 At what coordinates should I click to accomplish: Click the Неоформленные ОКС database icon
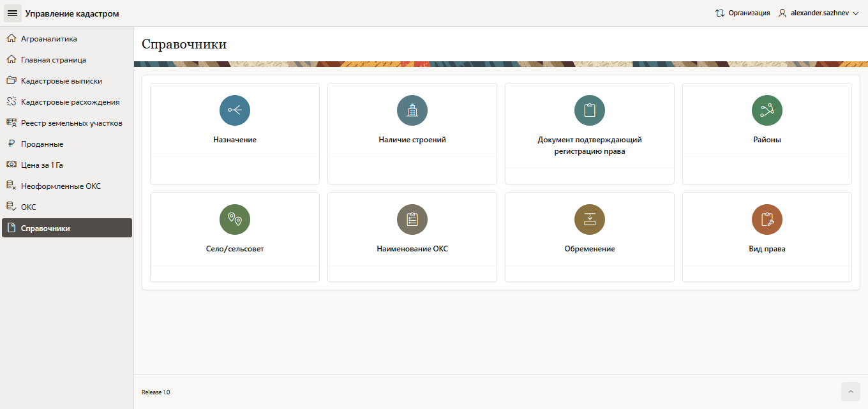pyautogui.click(x=11, y=186)
